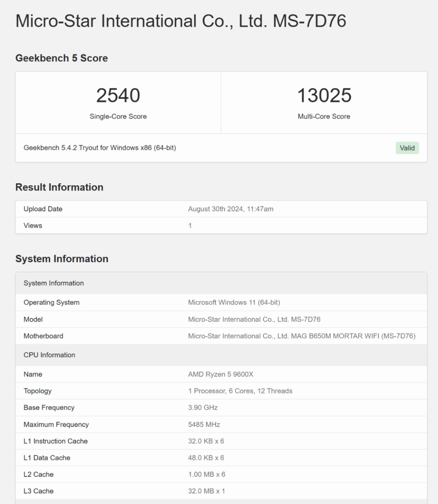Click the 'Views' row label

click(x=33, y=225)
